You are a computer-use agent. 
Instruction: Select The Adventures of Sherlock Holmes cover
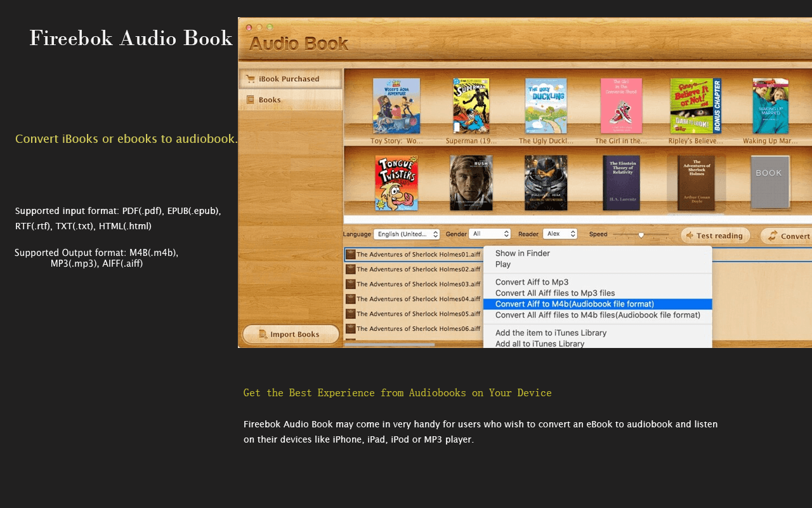tap(696, 183)
